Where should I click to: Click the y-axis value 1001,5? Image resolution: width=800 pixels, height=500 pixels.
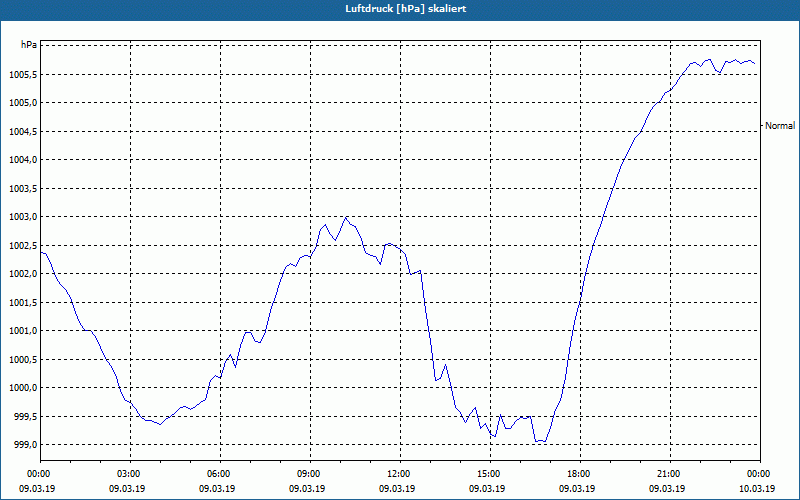pos(22,303)
